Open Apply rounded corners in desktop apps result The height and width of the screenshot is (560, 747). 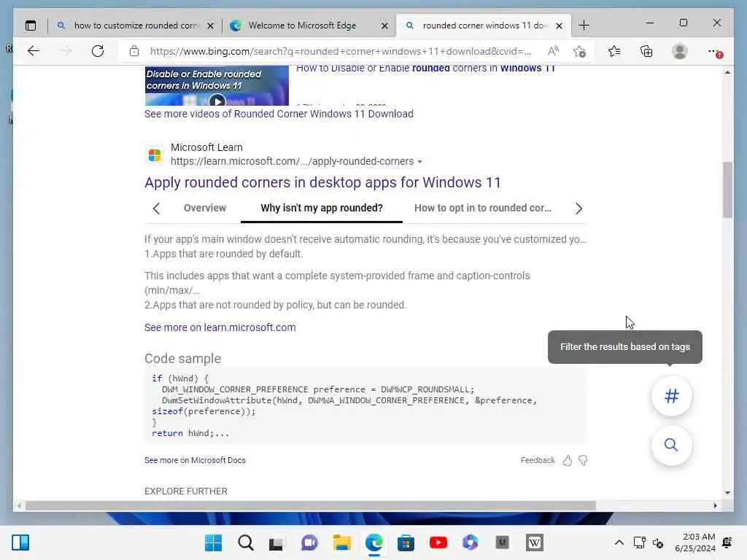coord(322,182)
